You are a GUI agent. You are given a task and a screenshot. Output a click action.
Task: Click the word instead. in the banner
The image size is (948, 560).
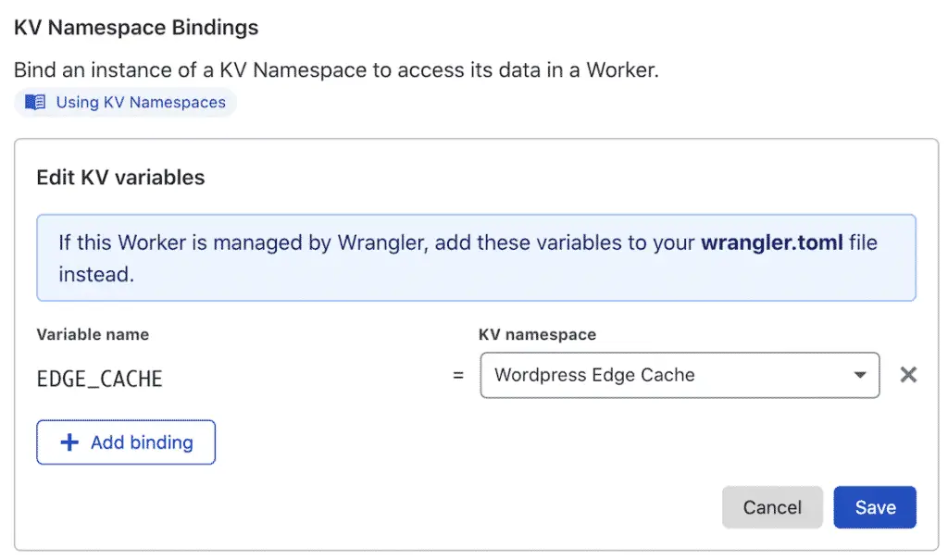pos(96,275)
